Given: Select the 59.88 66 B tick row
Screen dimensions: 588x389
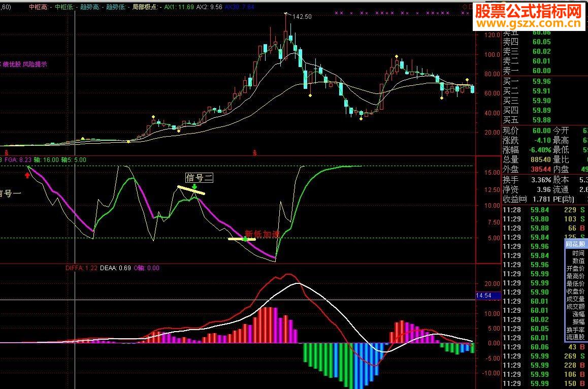Looking at the screenshot, I should pos(544,228).
